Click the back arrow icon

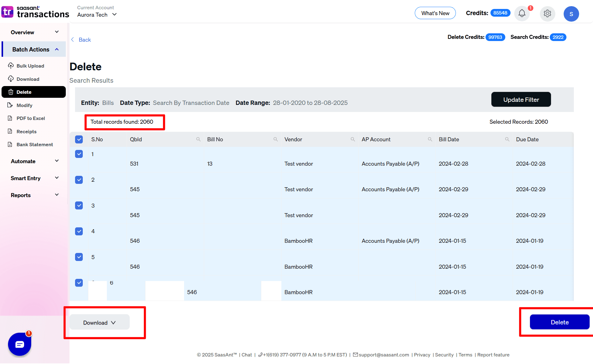(x=73, y=39)
